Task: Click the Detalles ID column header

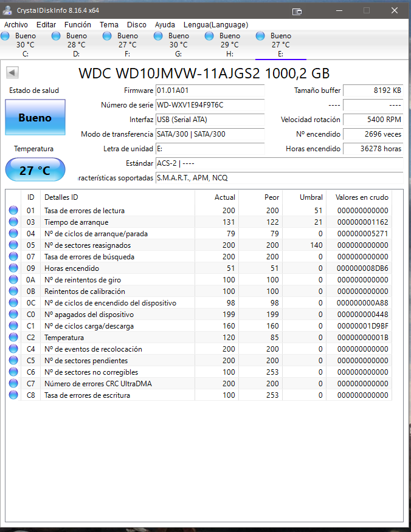Action: [x=117, y=197]
